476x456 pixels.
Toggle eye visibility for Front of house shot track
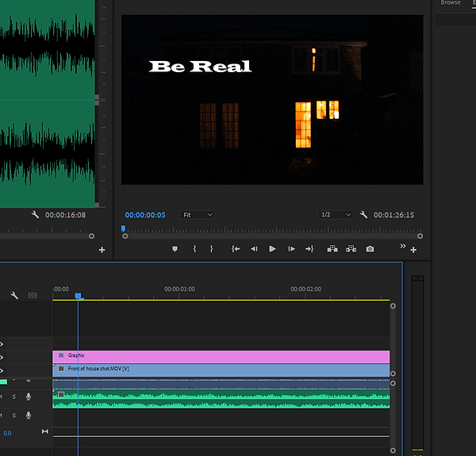2,370
